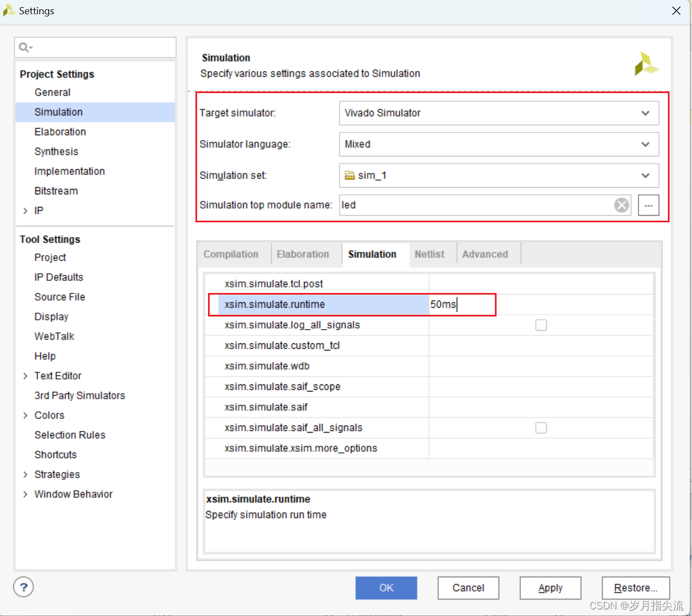Select General in Project Settings

pyautogui.click(x=53, y=93)
